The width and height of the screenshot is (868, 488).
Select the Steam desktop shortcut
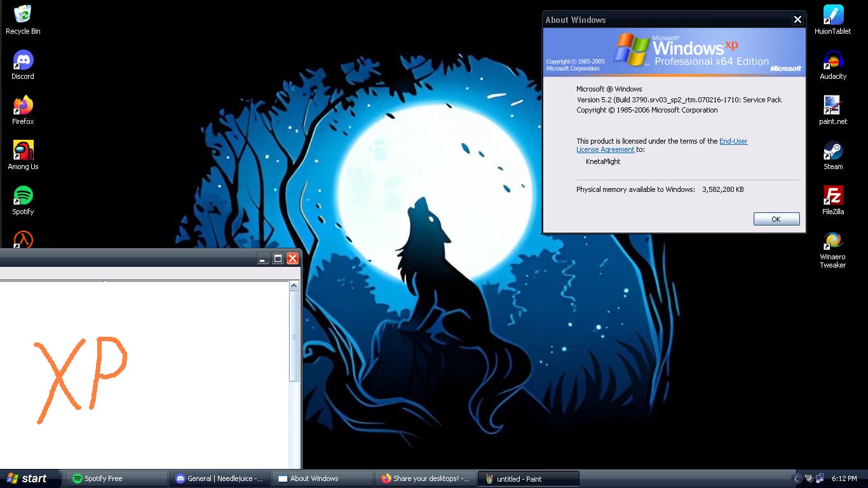point(832,155)
